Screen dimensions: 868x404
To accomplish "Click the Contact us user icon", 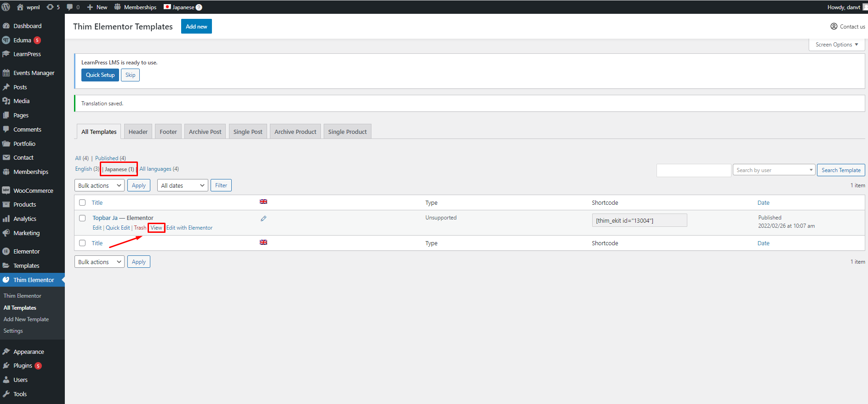I will [834, 26].
